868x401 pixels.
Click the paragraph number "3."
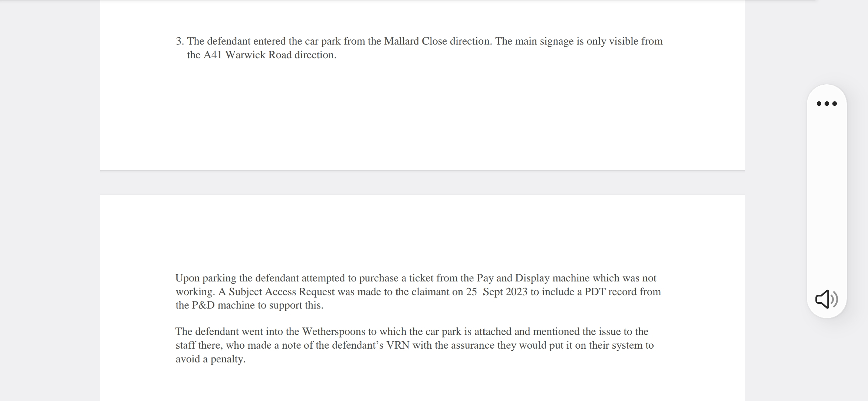[180, 41]
